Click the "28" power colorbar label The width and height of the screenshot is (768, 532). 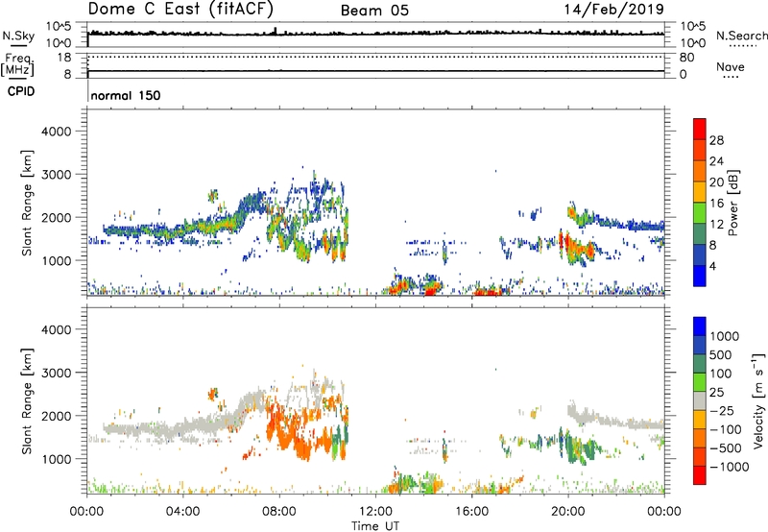(x=716, y=140)
